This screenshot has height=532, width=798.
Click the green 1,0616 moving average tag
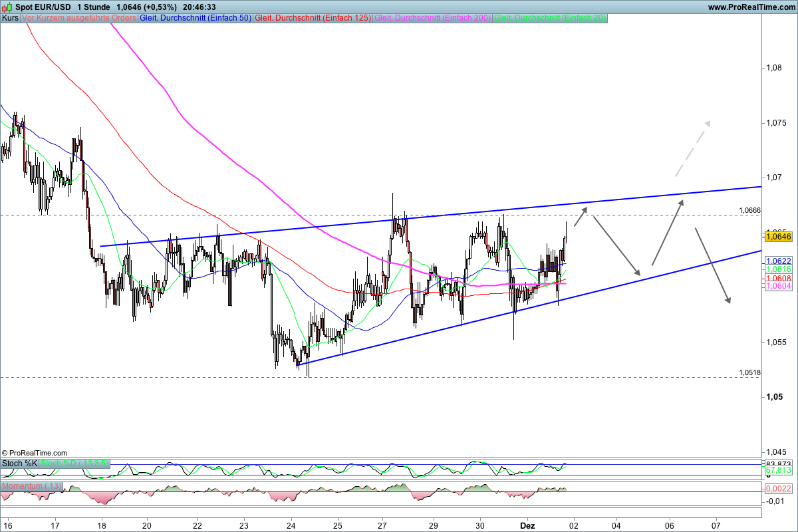[x=778, y=270]
